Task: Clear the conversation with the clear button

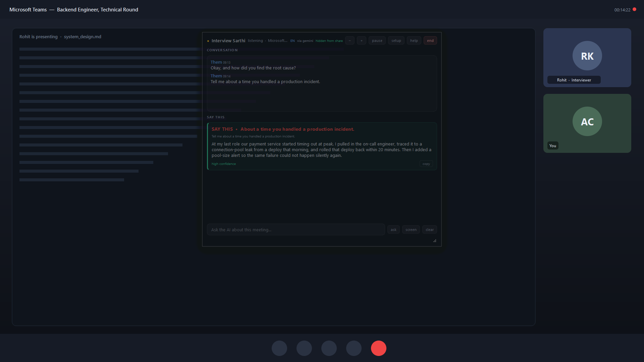Action: tap(430, 230)
